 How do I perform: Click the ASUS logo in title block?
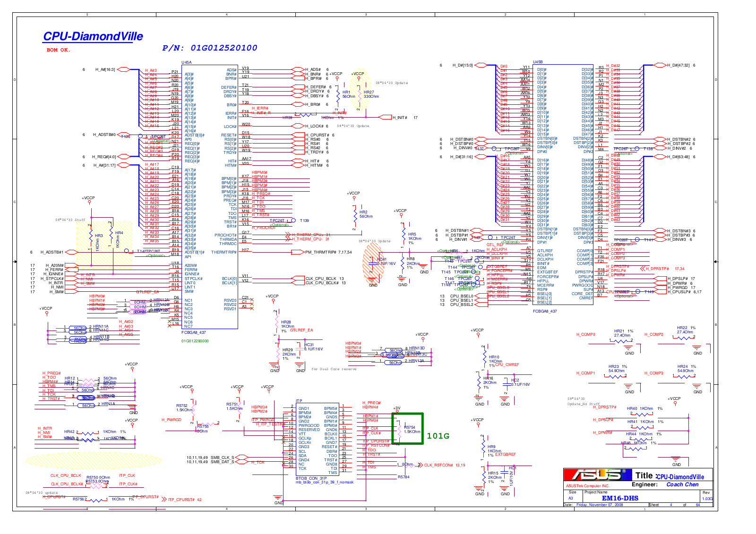coord(598,474)
